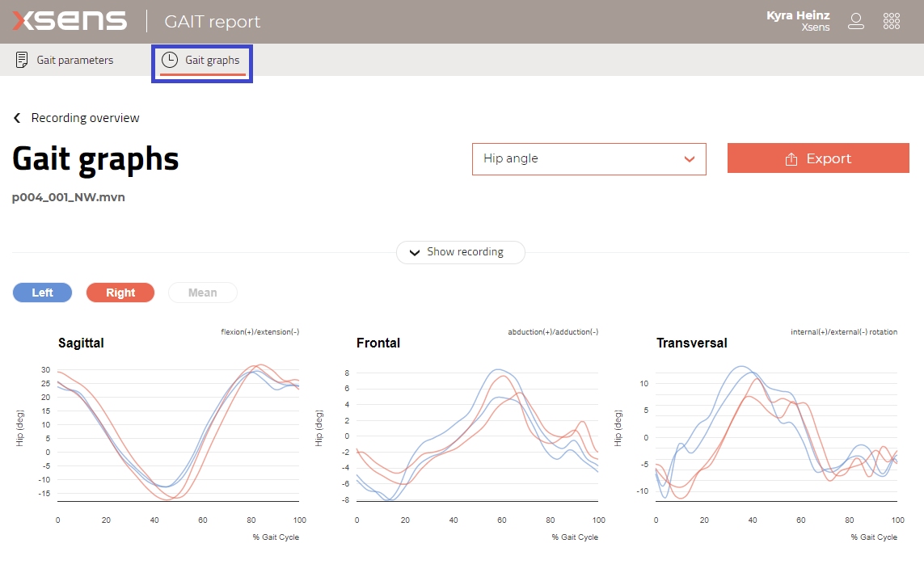Open the user profile icon in top bar

[856, 21]
